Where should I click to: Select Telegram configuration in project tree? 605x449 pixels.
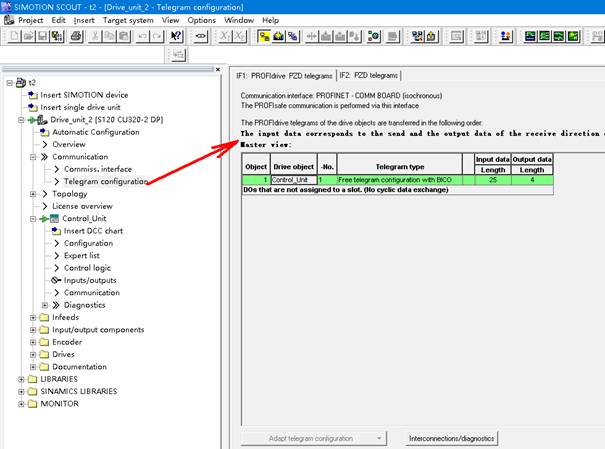(106, 182)
